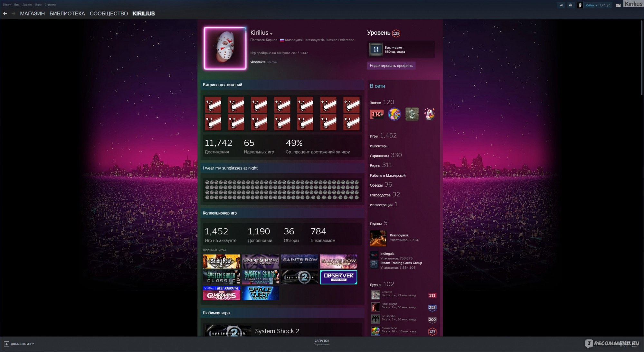644x352 pixels.
Task: Open the rainbow swirl badge
Action: tap(394, 114)
